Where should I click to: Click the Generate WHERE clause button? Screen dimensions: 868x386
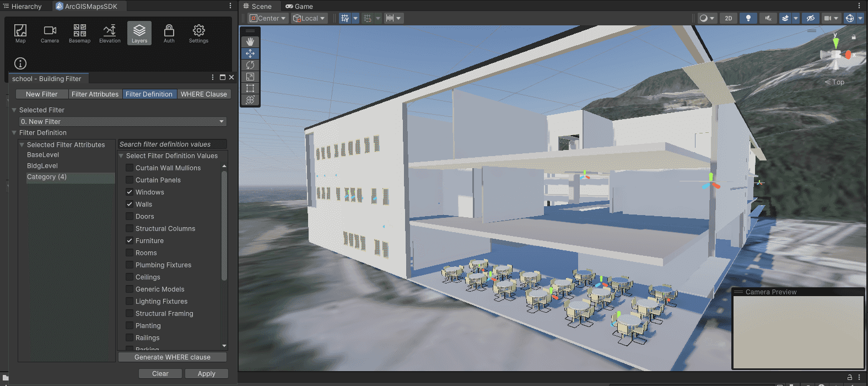[172, 357]
